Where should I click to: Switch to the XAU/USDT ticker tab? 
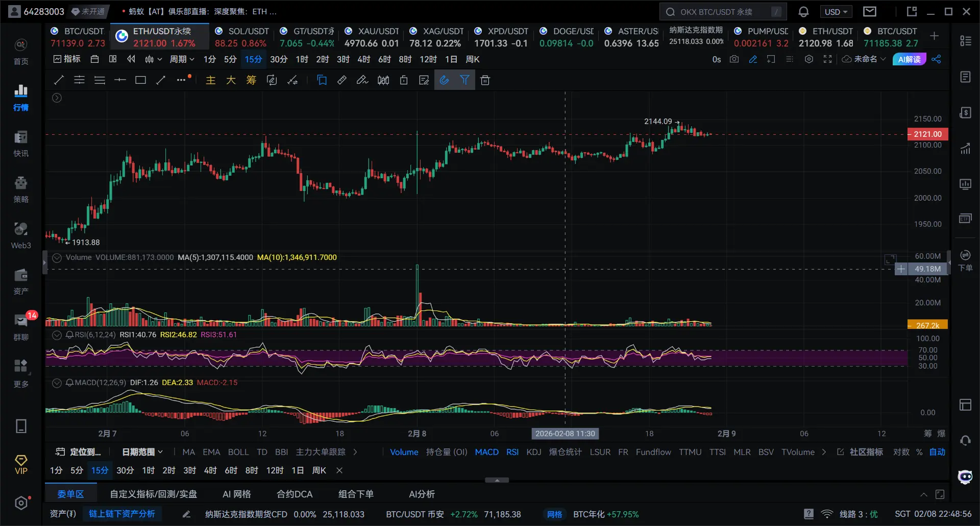(x=372, y=37)
